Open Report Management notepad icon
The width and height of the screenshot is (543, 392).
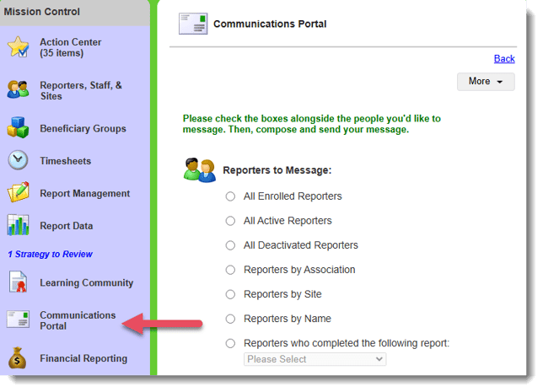coord(19,193)
